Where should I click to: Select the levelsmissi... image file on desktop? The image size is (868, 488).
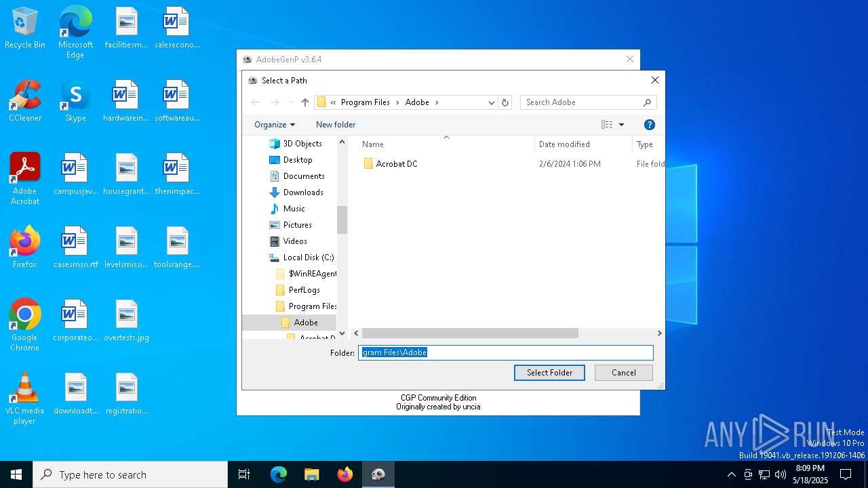(126, 247)
